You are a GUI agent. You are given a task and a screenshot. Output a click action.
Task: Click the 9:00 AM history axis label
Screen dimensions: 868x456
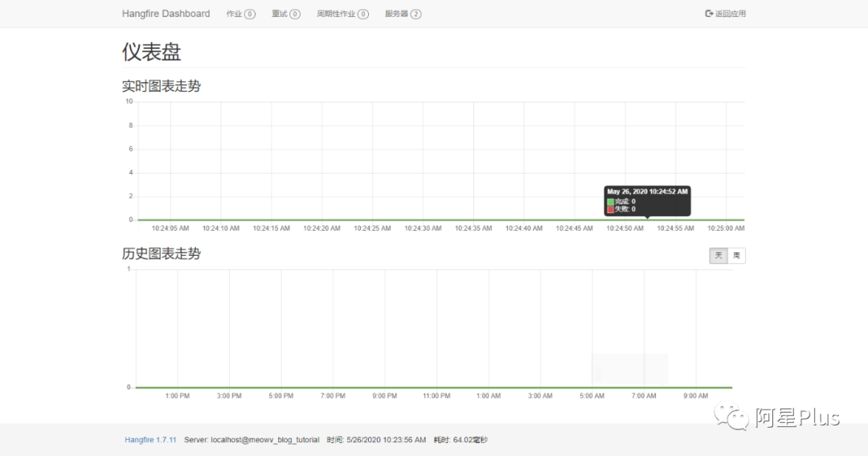(x=696, y=396)
